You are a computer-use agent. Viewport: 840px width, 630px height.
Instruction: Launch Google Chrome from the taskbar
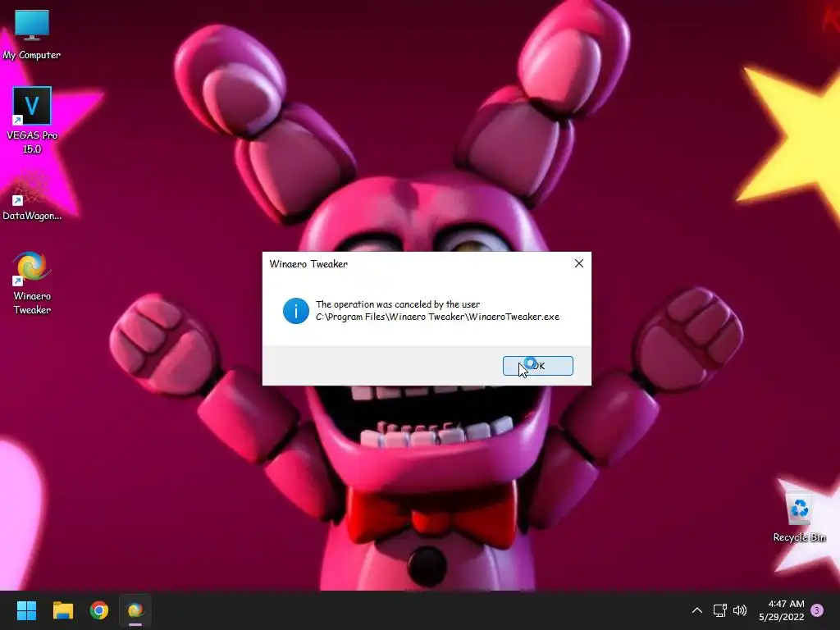[x=99, y=610]
